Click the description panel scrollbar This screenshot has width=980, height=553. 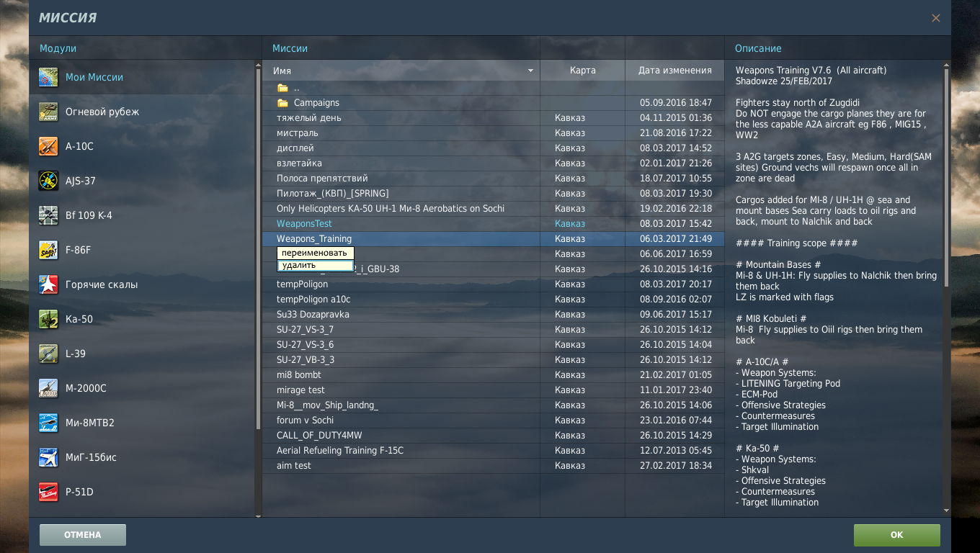click(946, 176)
